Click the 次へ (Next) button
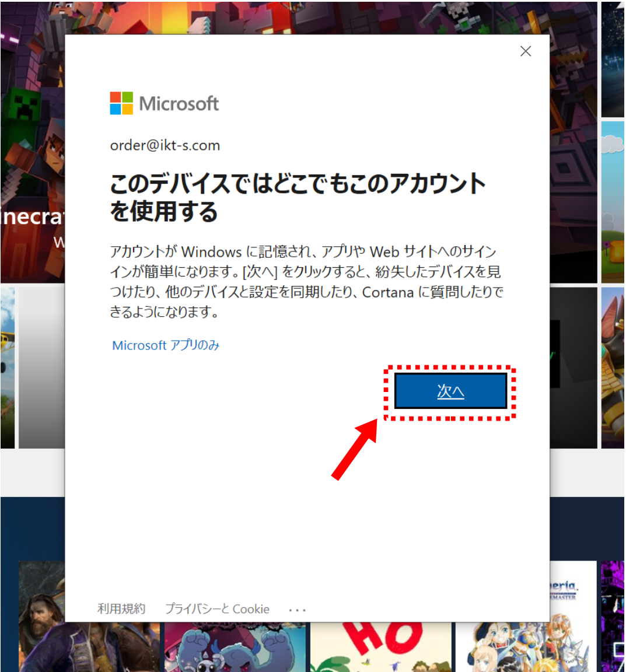Viewport: 626px width, 672px height. [x=450, y=391]
